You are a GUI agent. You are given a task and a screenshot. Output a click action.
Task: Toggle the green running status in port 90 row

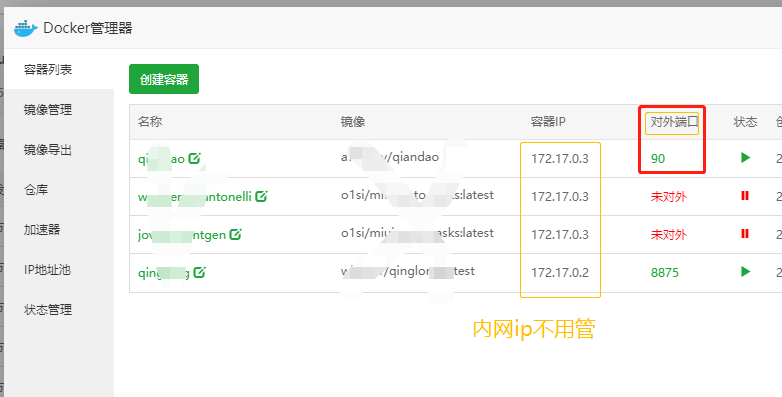point(746,158)
